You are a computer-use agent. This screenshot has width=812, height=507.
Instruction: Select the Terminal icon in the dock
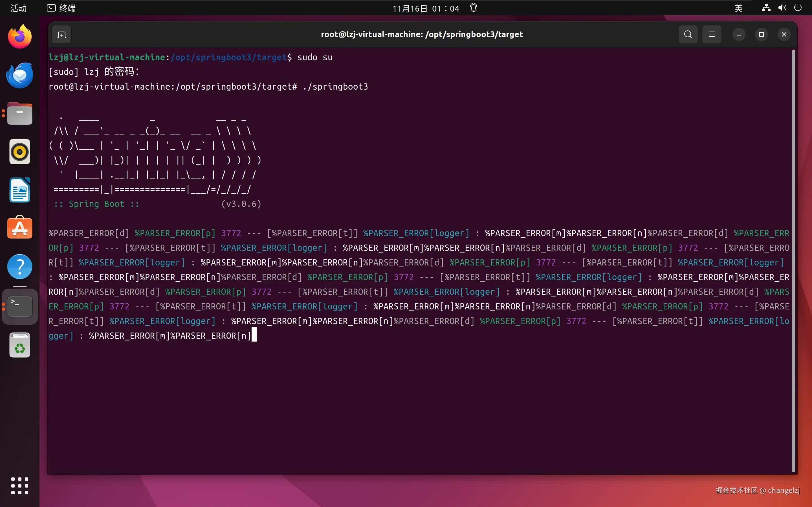[x=20, y=306]
